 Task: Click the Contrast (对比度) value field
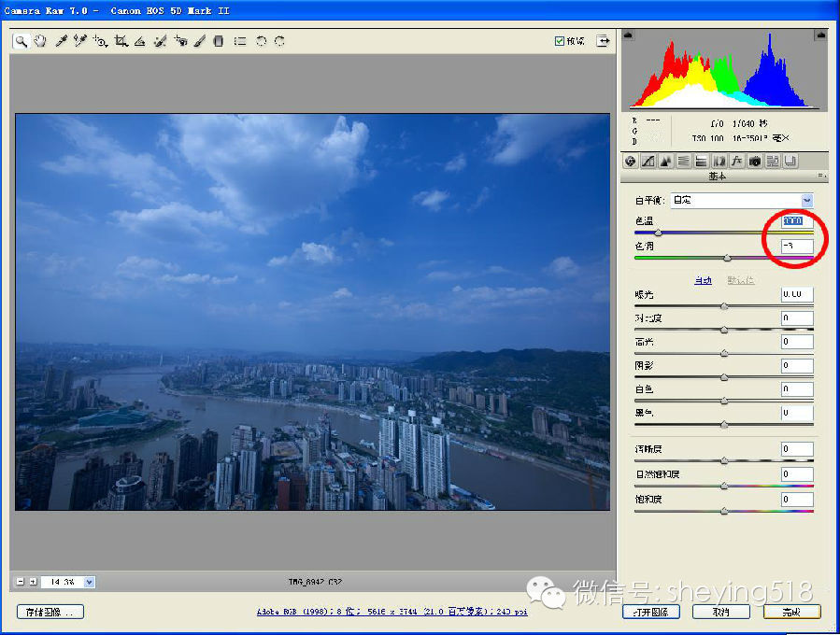797,318
